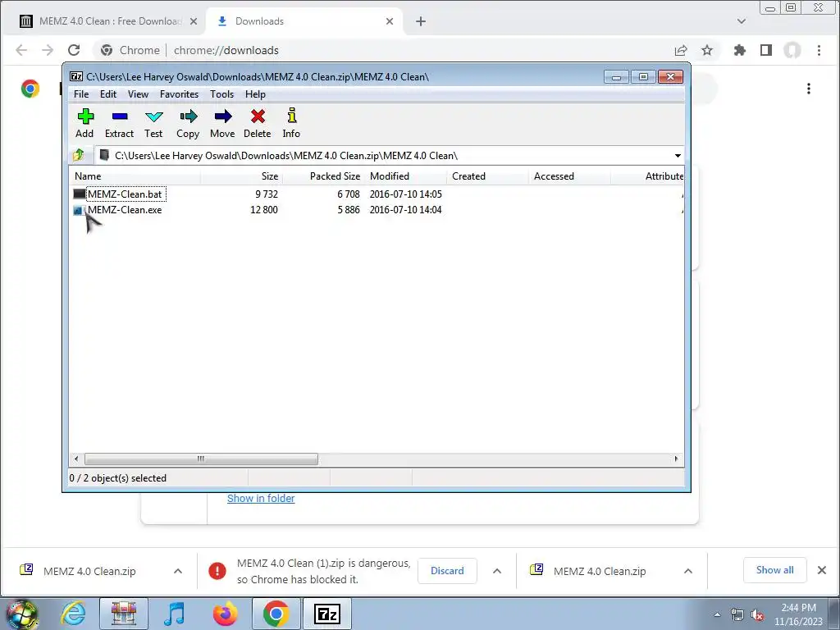Screen dimensions: 840x630
Task: Sort files by the Size column
Action: [242, 176]
